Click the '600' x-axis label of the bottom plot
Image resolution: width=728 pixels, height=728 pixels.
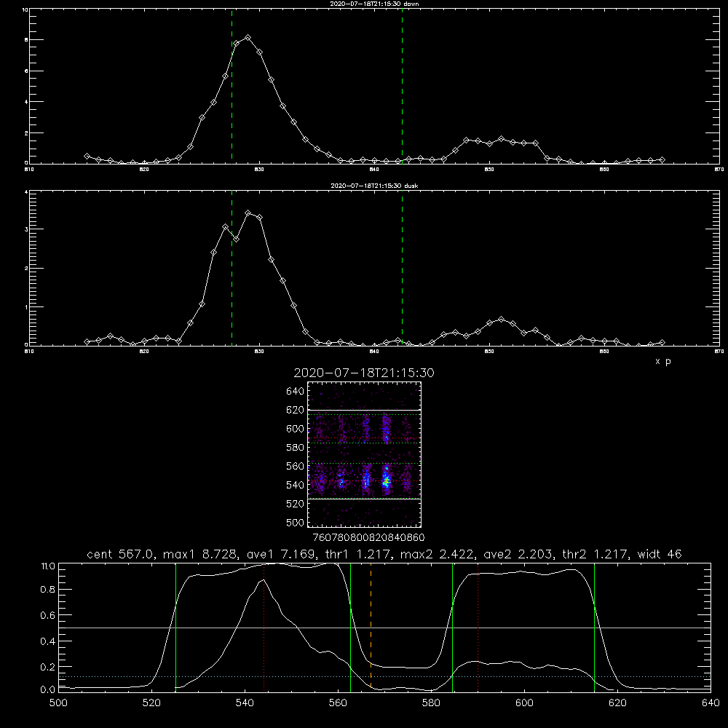[524, 703]
